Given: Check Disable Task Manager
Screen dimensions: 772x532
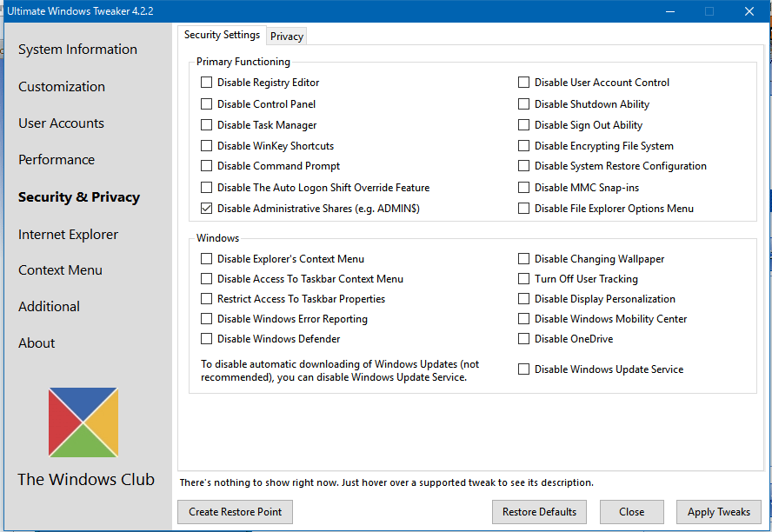Looking at the screenshot, I should click(x=206, y=125).
